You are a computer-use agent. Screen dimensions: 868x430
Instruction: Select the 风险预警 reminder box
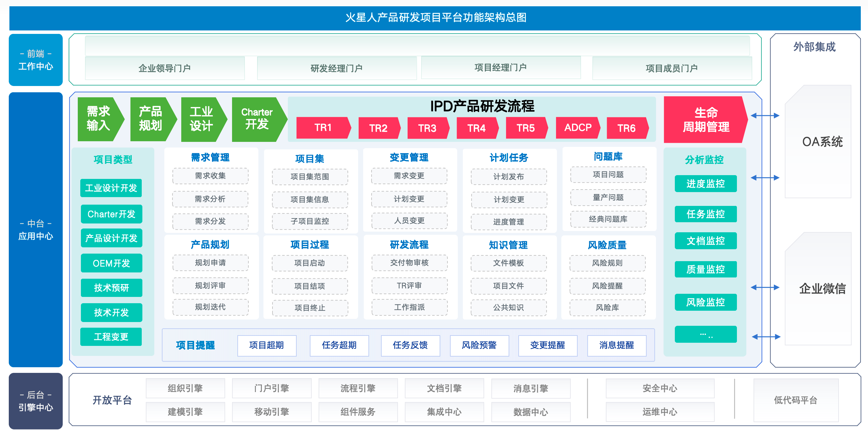479,345
